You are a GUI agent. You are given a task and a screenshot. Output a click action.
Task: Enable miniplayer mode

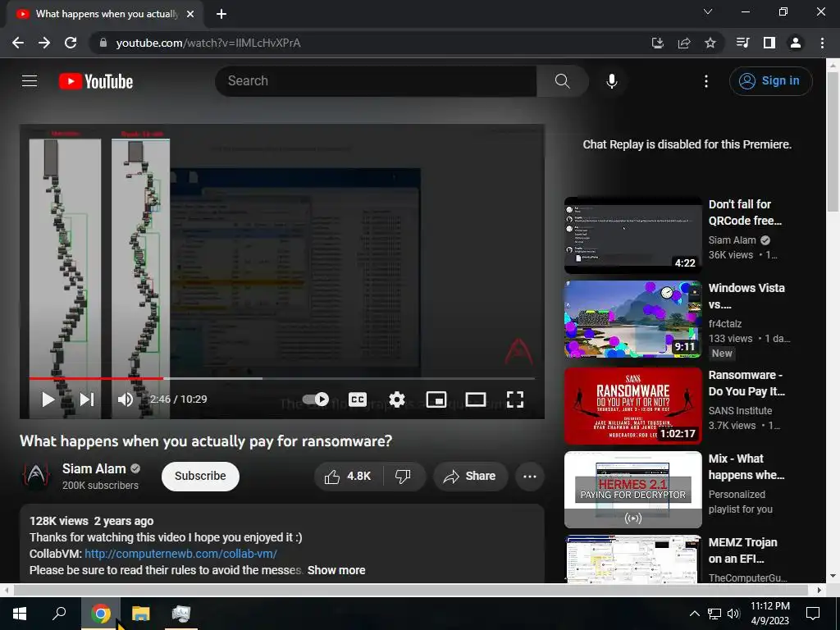click(x=436, y=399)
